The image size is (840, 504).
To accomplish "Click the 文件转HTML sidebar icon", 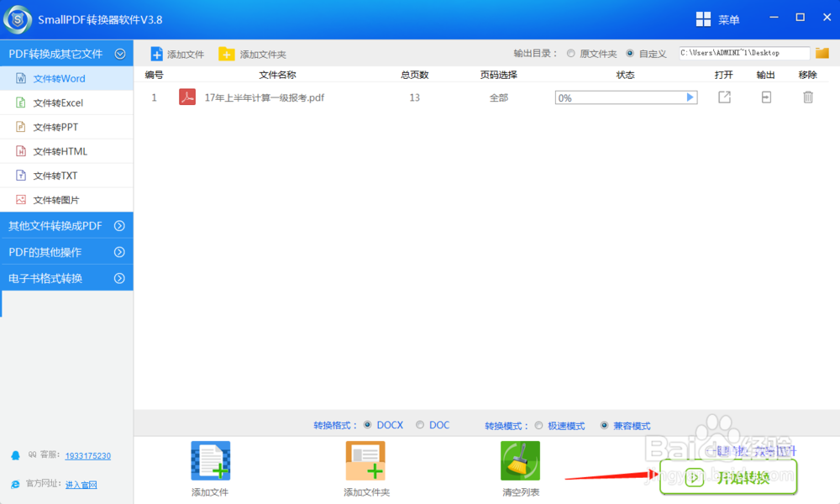I will pos(20,151).
